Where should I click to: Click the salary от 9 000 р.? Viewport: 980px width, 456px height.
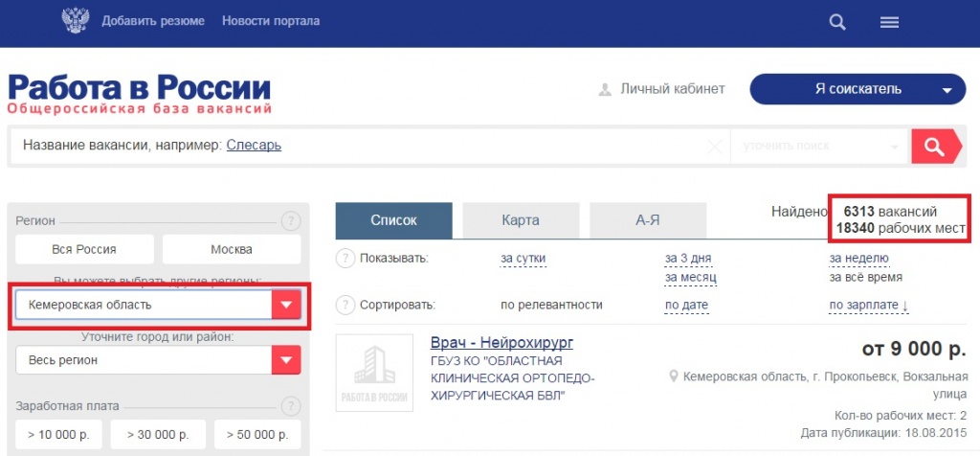(914, 349)
